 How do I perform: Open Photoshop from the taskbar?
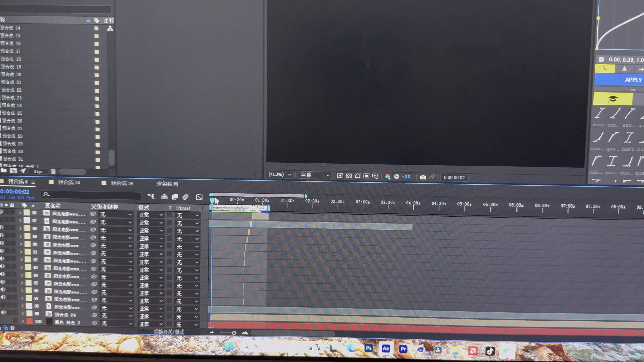(x=368, y=349)
